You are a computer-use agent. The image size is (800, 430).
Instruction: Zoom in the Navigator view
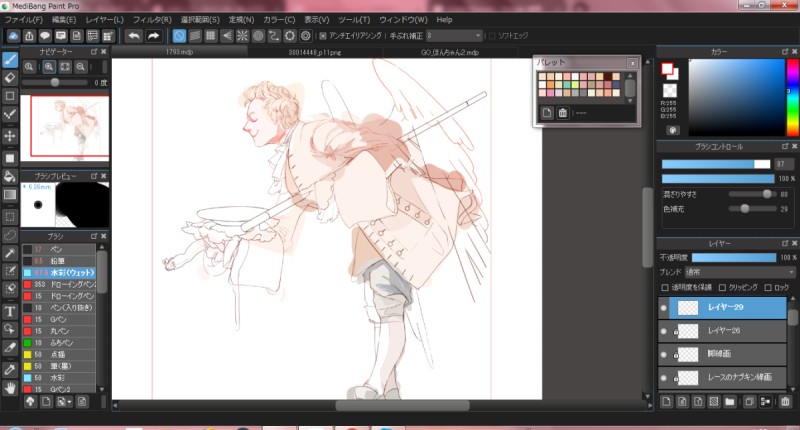(49, 67)
